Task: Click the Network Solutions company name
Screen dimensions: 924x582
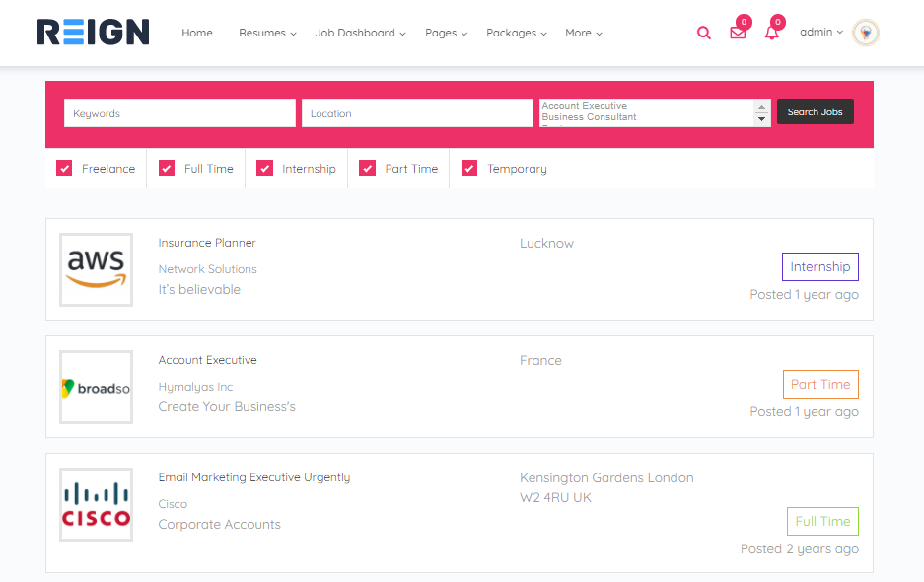Action: click(207, 269)
